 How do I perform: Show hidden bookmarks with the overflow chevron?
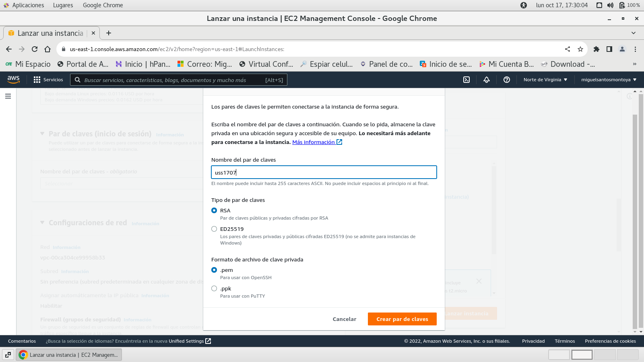(x=635, y=64)
